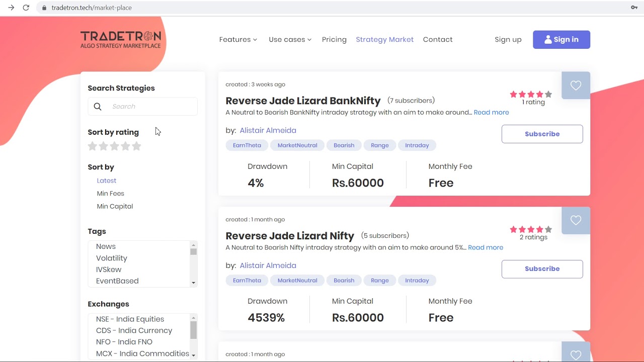Open the Features dropdown menu

tap(238, 40)
